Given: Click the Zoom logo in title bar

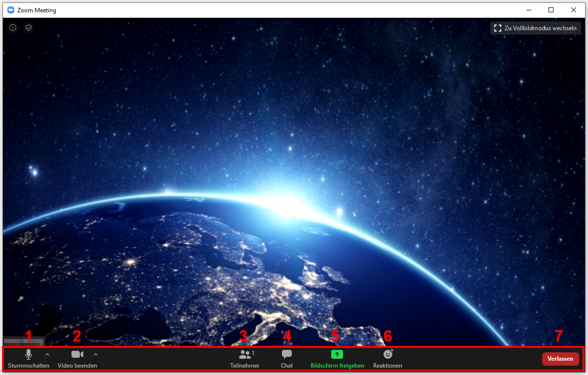Looking at the screenshot, I should tap(11, 10).
